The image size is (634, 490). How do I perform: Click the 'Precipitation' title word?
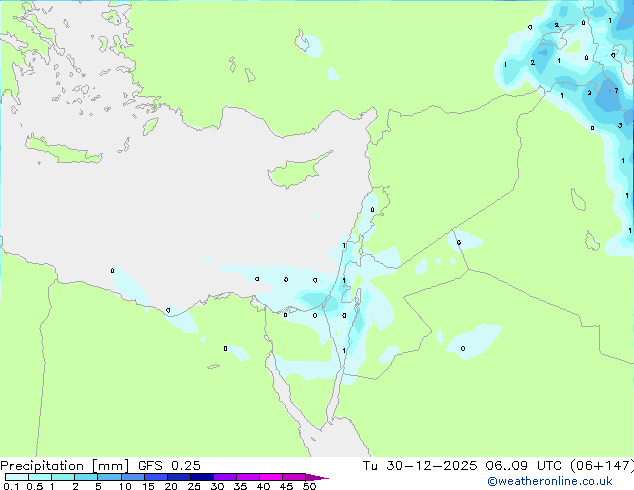42,466
